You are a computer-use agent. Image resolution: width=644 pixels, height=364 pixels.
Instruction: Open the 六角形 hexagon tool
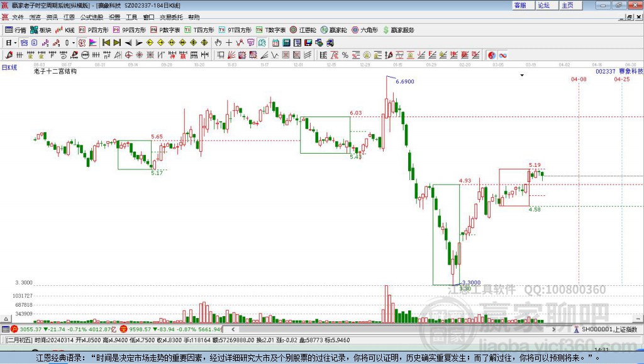point(365,30)
